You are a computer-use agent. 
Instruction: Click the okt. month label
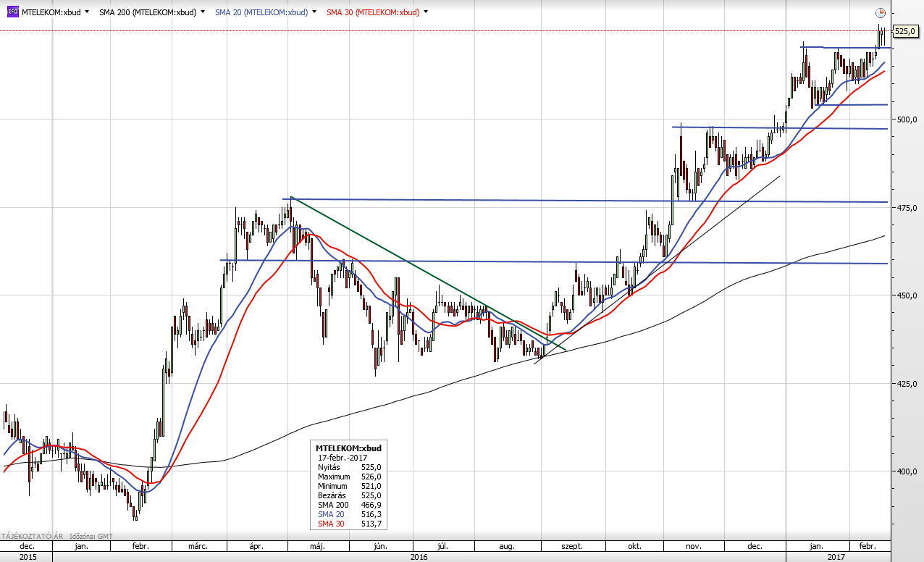pos(635,546)
